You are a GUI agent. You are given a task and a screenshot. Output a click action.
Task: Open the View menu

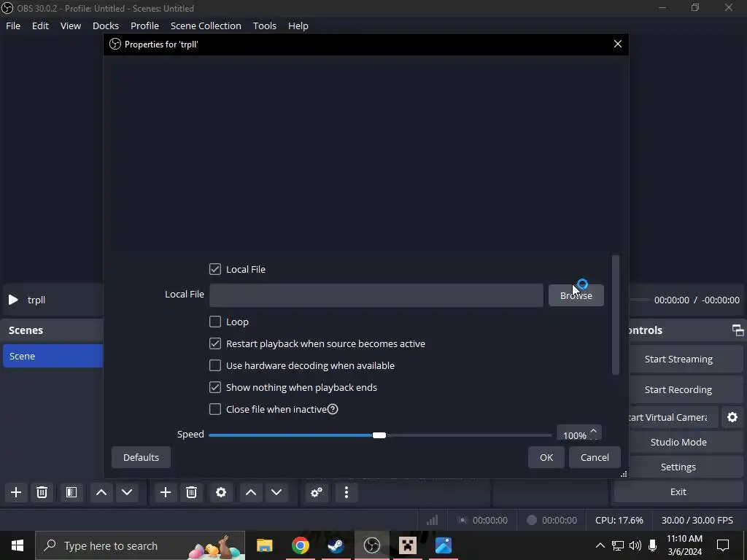(x=71, y=26)
